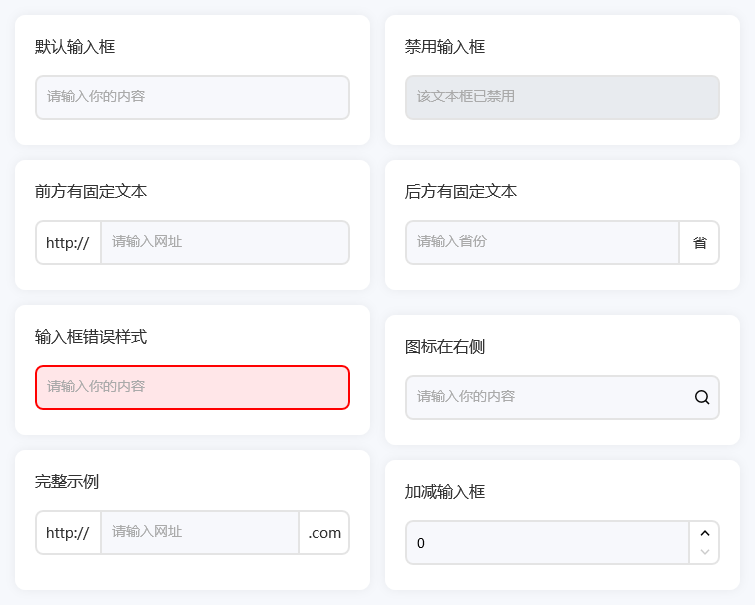Click the search magnifier icon

[702, 397]
